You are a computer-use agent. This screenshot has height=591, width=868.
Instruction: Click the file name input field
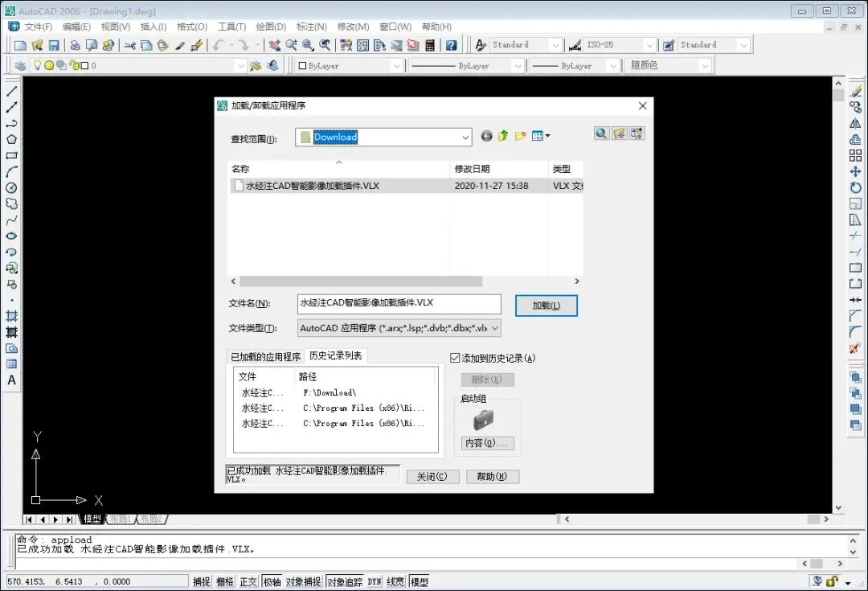point(399,303)
